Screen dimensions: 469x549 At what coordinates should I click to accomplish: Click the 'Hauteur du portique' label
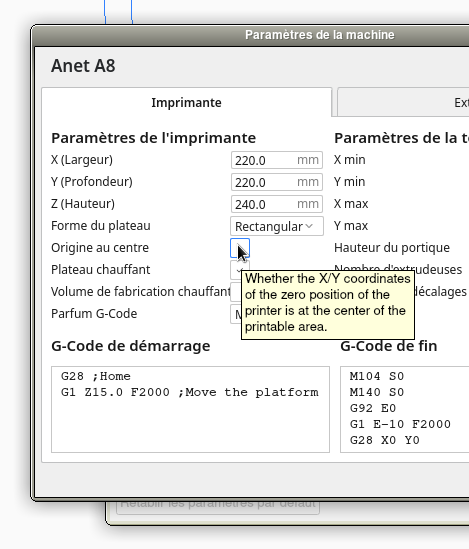coord(392,248)
